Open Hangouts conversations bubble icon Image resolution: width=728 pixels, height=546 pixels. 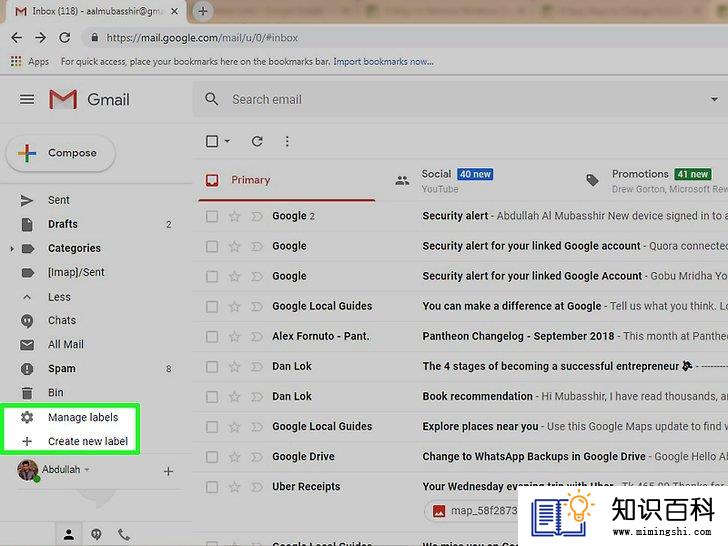coord(96,534)
